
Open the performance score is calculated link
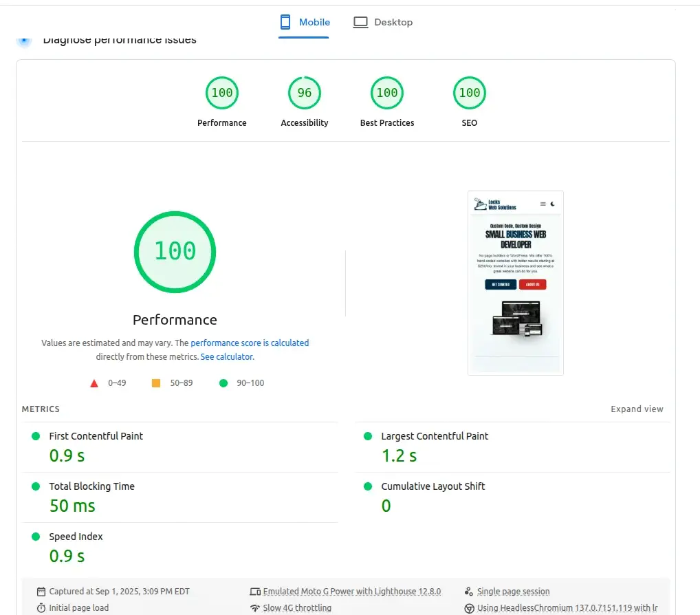250,343
